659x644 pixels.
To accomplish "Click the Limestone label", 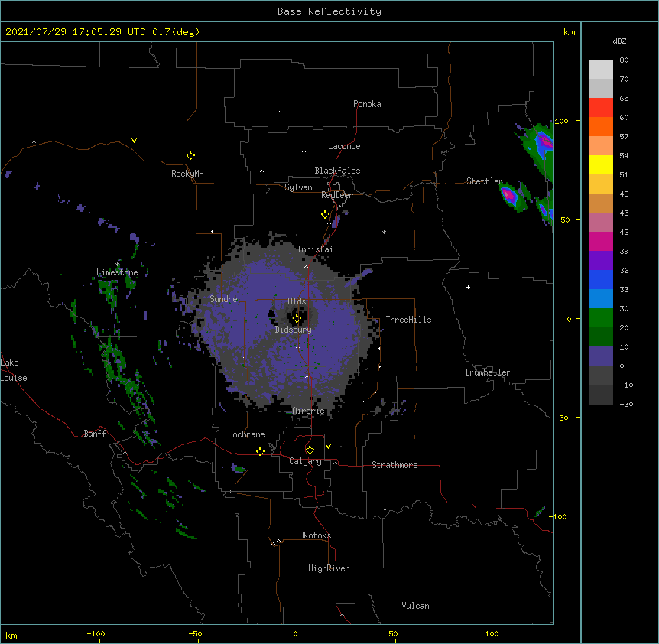I will 117,272.
